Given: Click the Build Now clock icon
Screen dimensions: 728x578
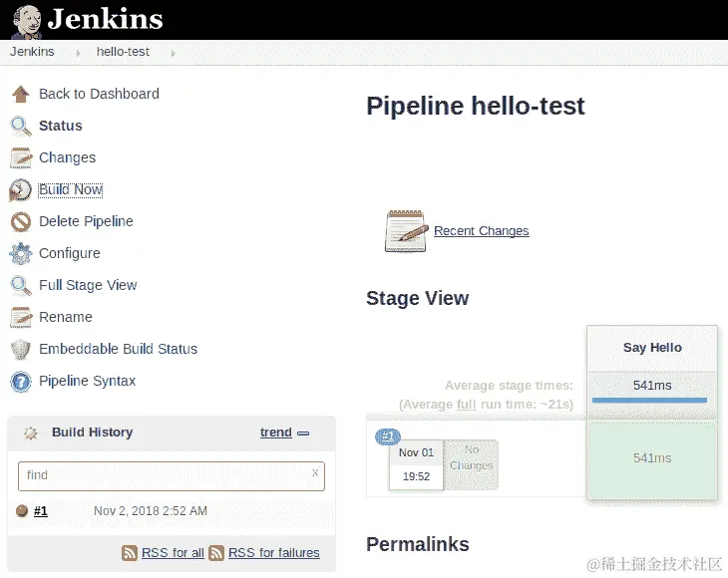Looking at the screenshot, I should [x=20, y=189].
